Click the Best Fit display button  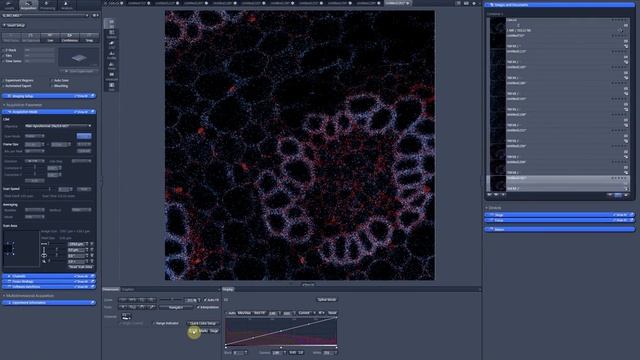[x=260, y=313]
